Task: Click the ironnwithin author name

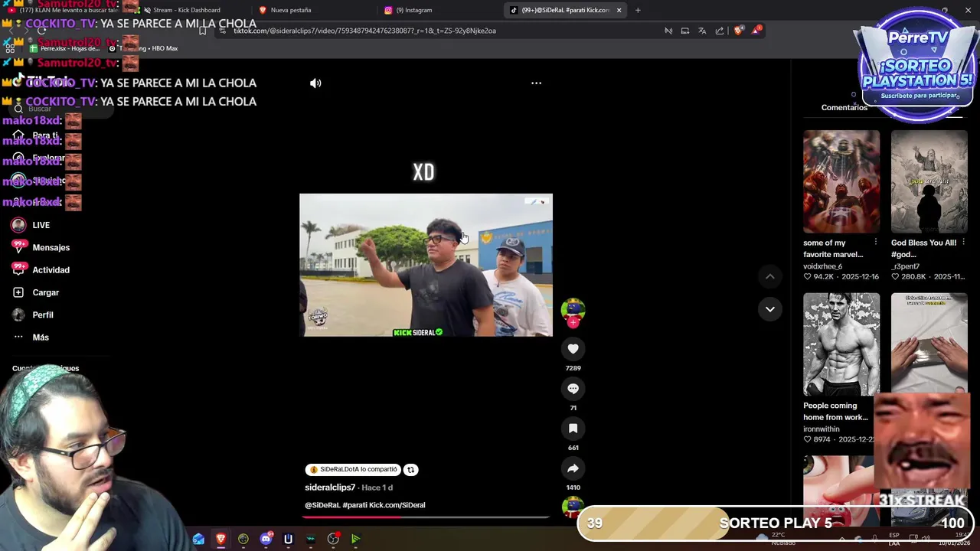Action: tap(821, 429)
